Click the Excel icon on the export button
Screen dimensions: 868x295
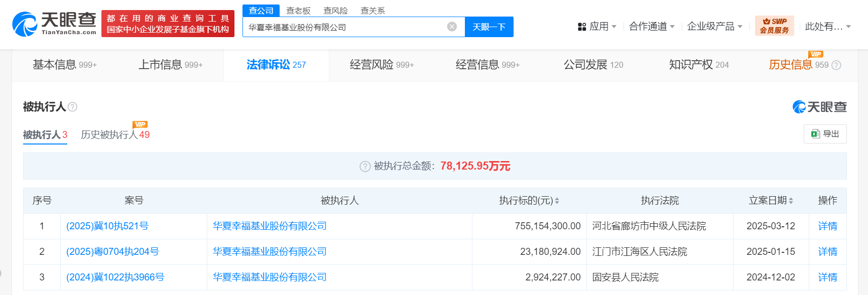click(815, 134)
